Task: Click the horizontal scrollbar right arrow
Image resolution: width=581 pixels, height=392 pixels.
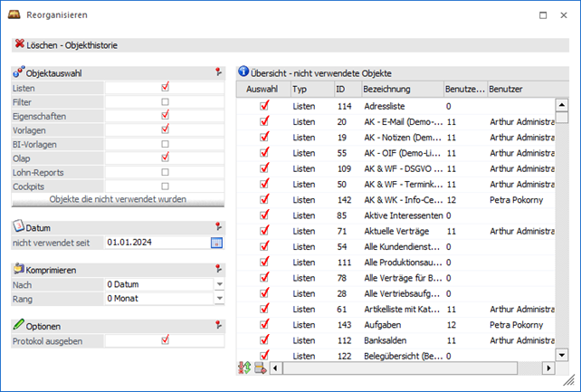Action: point(548,368)
